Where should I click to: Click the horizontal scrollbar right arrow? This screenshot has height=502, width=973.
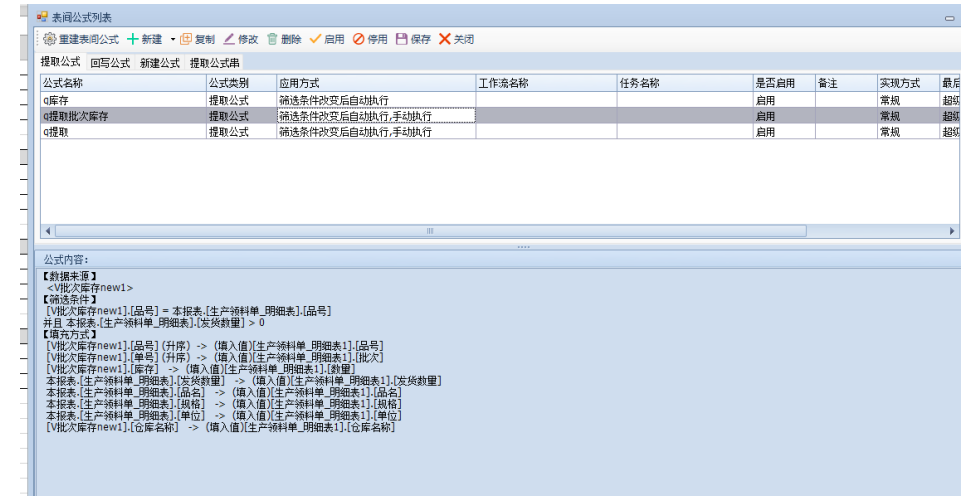pyautogui.click(x=952, y=231)
